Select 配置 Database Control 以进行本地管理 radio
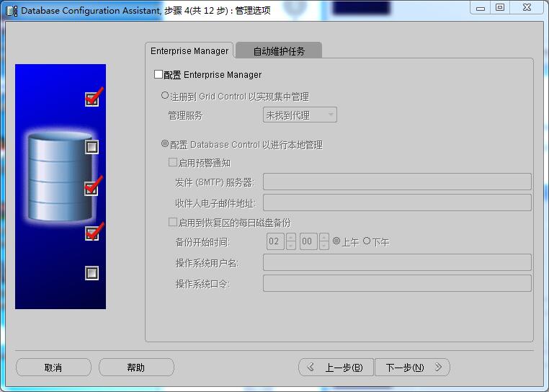The image size is (549, 392). tap(165, 143)
